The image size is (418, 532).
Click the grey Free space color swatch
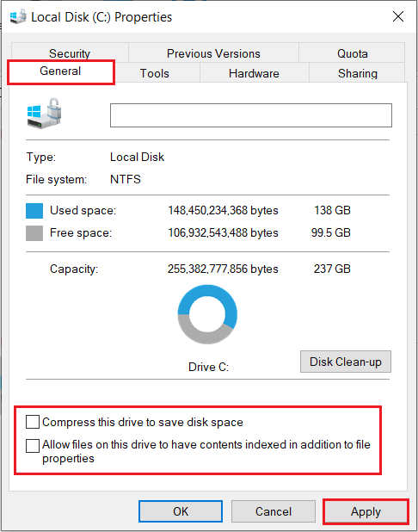34,233
